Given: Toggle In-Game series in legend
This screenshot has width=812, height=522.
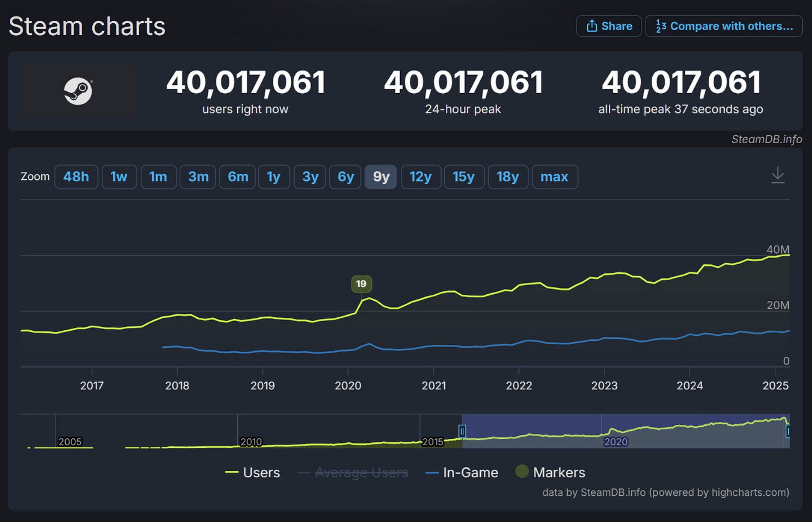Looking at the screenshot, I should click(462, 472).
